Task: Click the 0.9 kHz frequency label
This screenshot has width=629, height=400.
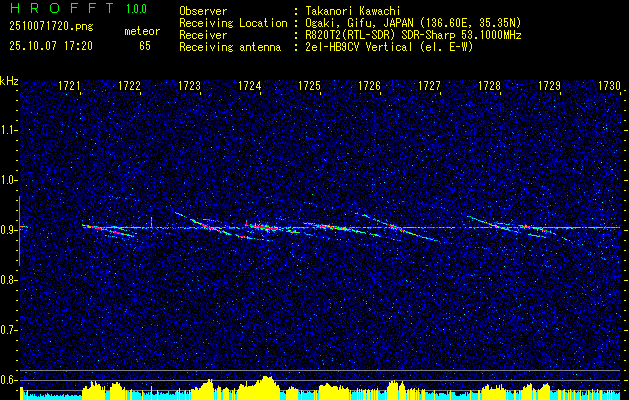Action: point(7,230)
